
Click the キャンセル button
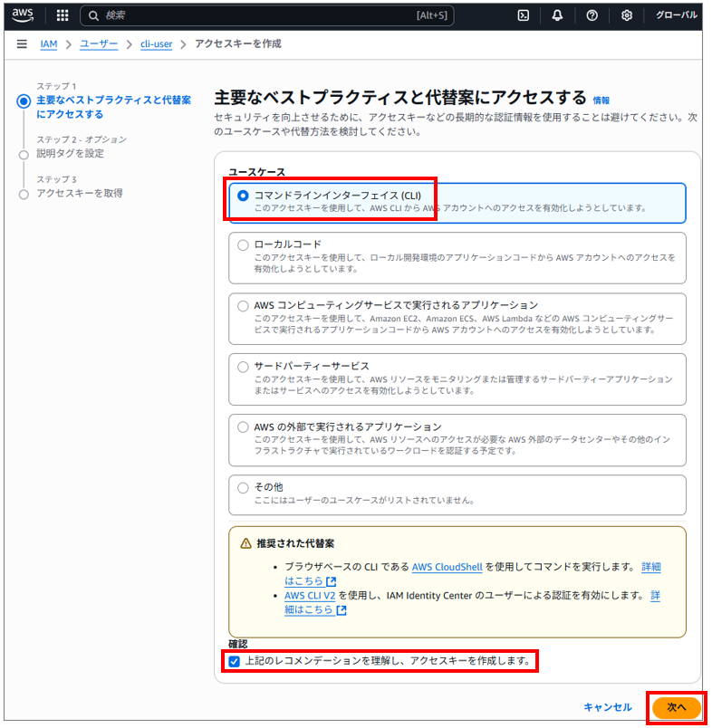(x=608, y=707)
